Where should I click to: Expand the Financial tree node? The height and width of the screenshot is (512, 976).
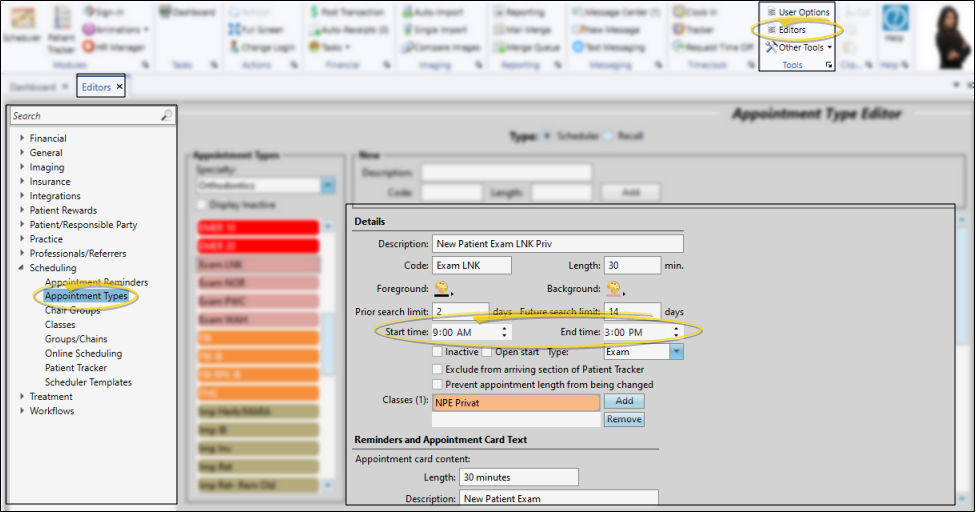[x=22, y=139]
